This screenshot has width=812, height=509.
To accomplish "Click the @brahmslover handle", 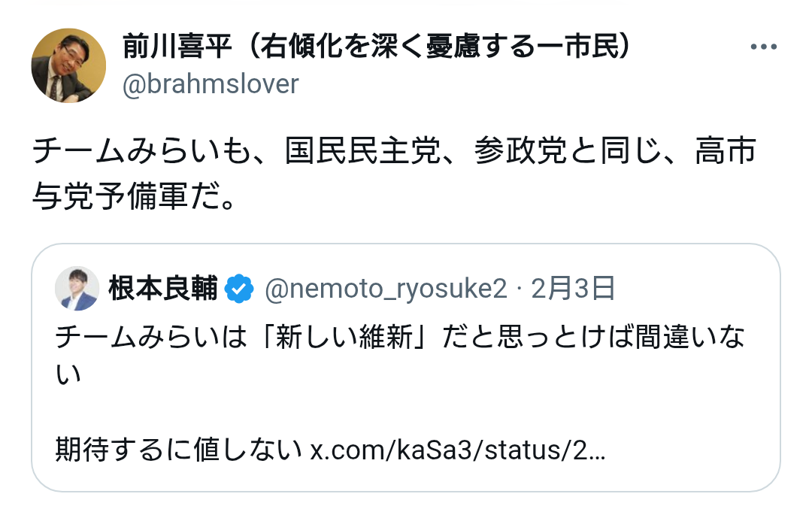I will 211,84.
